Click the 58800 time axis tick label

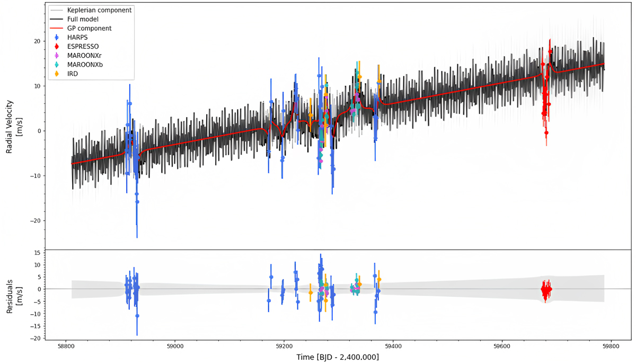click(65, 347)
